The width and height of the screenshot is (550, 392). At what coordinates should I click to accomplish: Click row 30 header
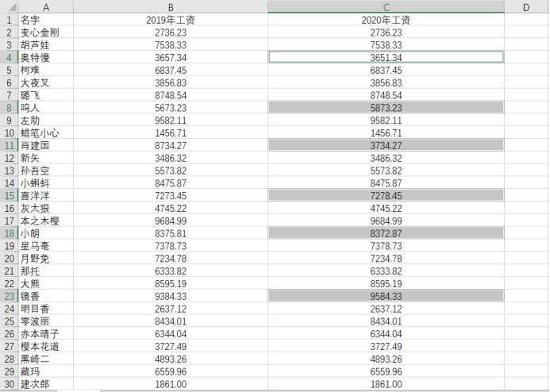pyautogui.click(x=9, y=384)
